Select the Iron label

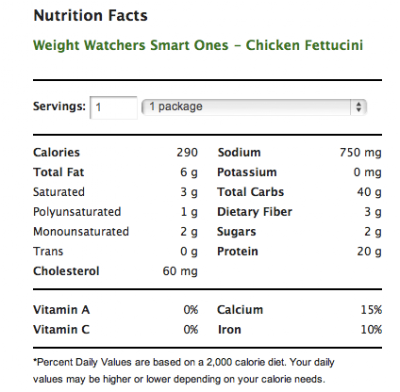pyautogui.click(x=229, y=329)
